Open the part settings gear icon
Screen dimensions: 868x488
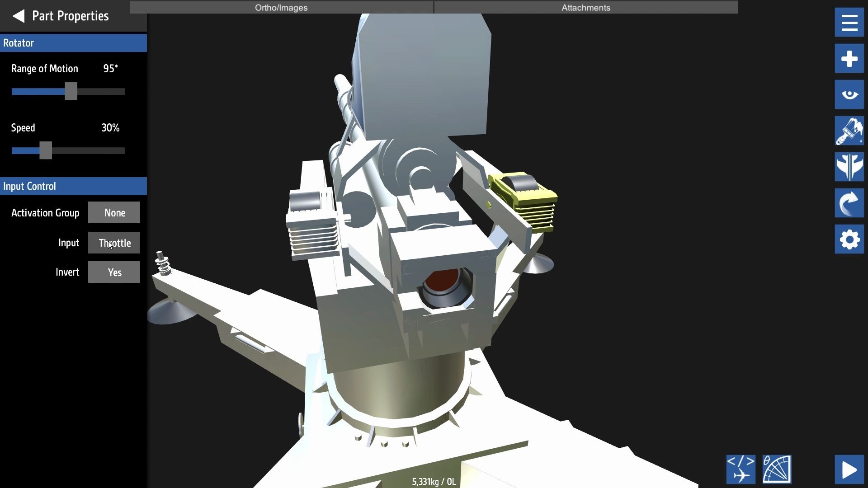click(849, 239)
